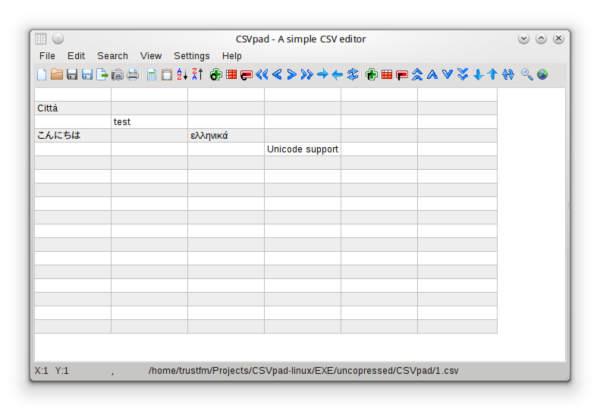The image size is (600, 411).
Task: Click the solid left-pointing blue arrow
Action: pos(337,74)
